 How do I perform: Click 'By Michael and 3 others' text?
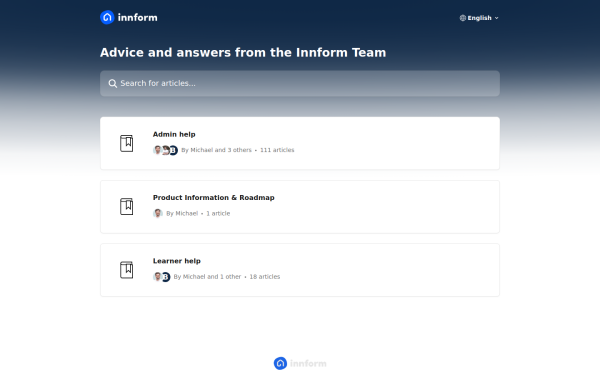click(216, 150)
